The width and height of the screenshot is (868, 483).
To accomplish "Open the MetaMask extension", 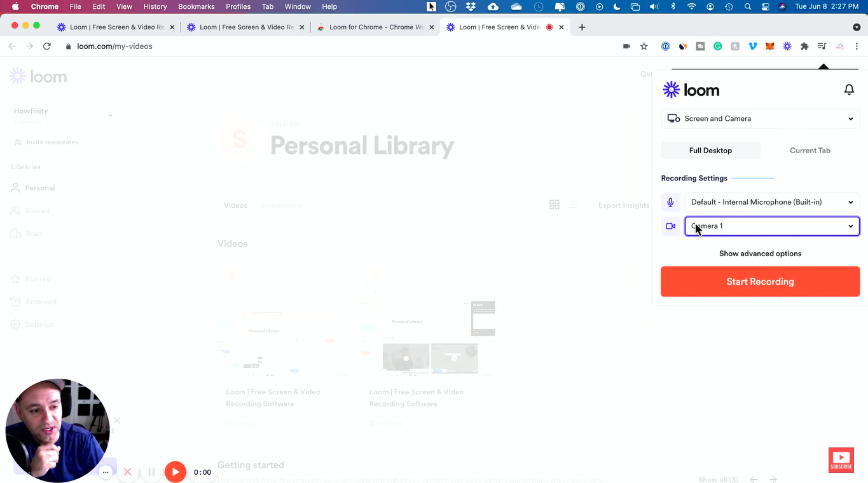I will (x=769, y=46).
